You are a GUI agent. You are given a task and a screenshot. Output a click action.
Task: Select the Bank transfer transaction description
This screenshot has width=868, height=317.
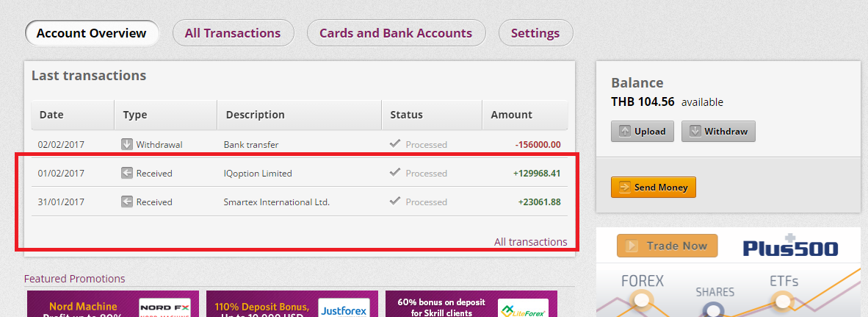click(250, 145)
